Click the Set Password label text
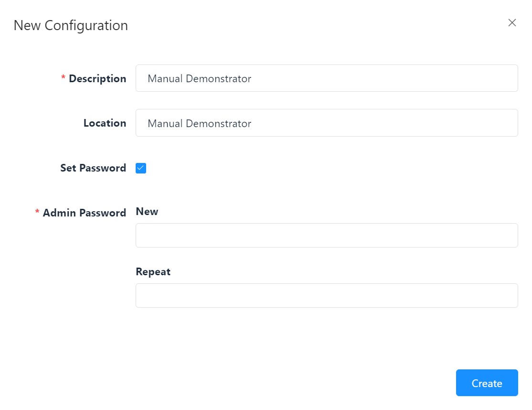 pos(93,168)
